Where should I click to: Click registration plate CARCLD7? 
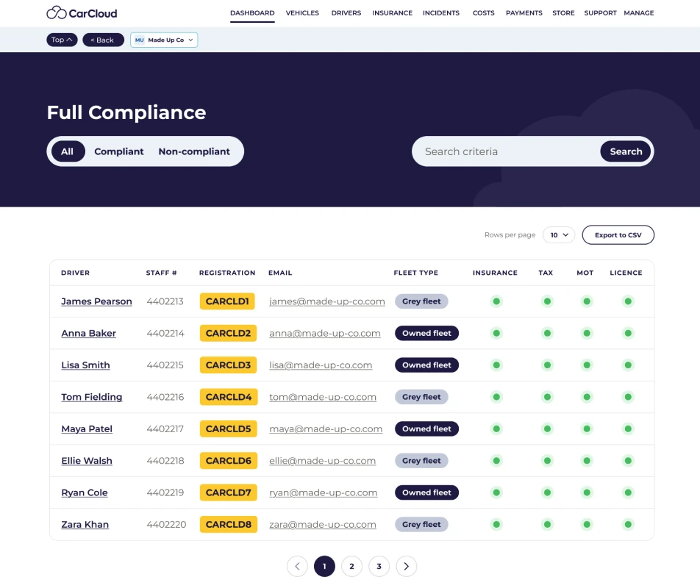click(228, 492)
